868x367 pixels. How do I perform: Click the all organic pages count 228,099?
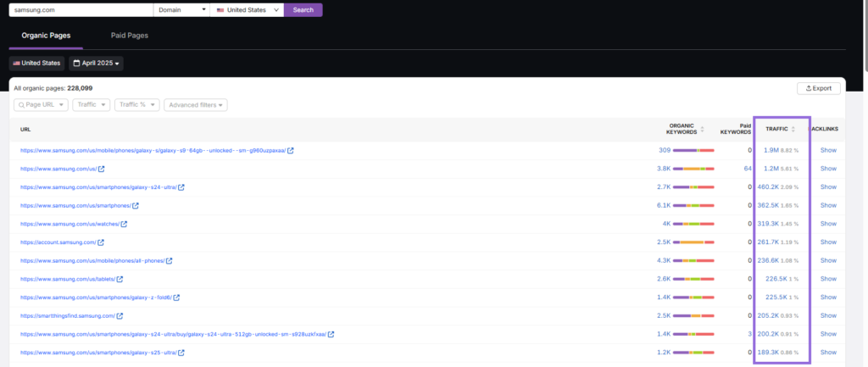[x=80, y=88]
